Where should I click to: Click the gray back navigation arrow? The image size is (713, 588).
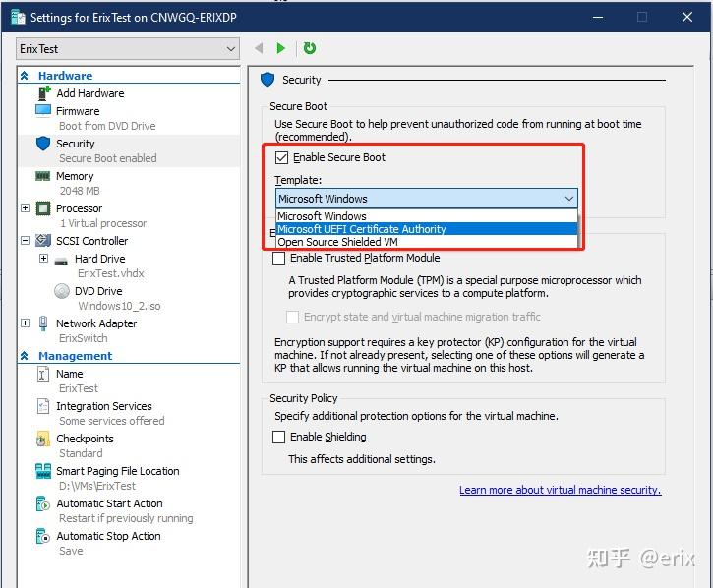[x=260, y=48]
